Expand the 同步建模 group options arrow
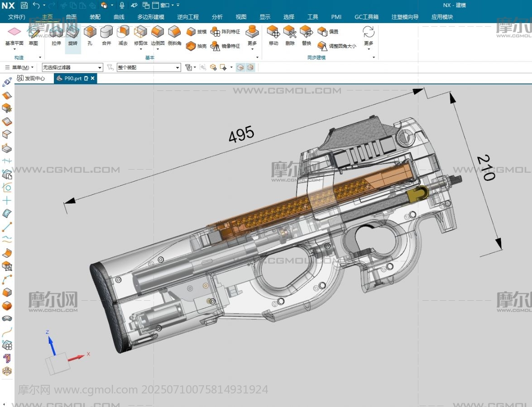532x407 pixels. point(374,57)
